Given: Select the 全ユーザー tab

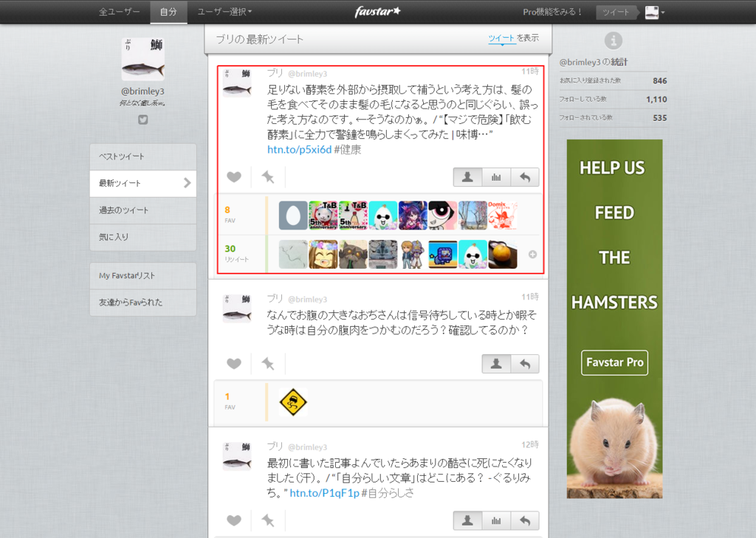Looking at the screenshot, I should click(119, 12).
